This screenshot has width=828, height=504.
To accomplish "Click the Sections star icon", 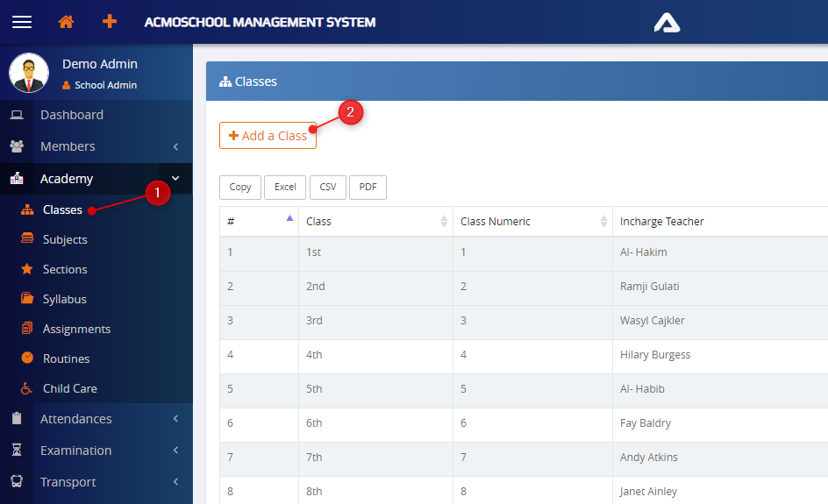I will pos(27,269).
